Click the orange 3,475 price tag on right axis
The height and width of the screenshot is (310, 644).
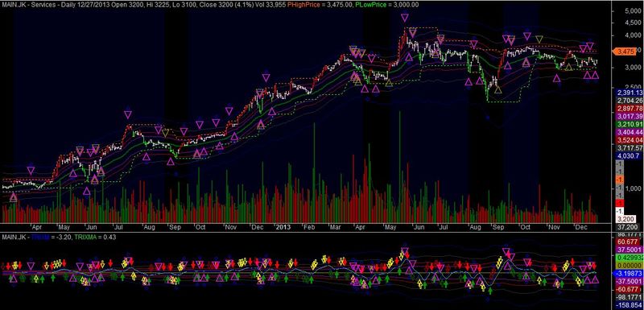click(625, 52)
